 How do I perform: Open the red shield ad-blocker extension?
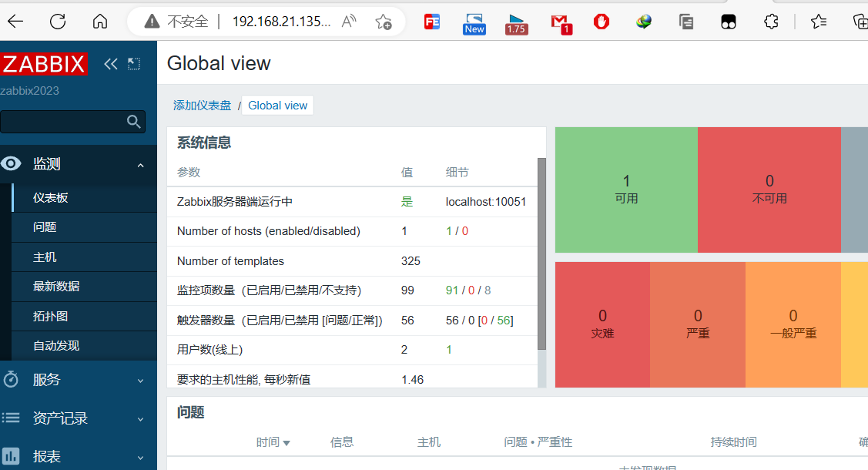[x=602, y=22]
